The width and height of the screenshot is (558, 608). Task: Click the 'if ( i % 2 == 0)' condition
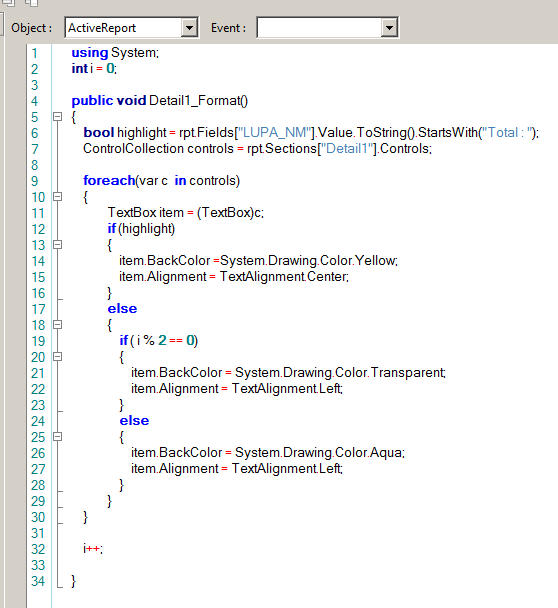click(x=159, y=341)
